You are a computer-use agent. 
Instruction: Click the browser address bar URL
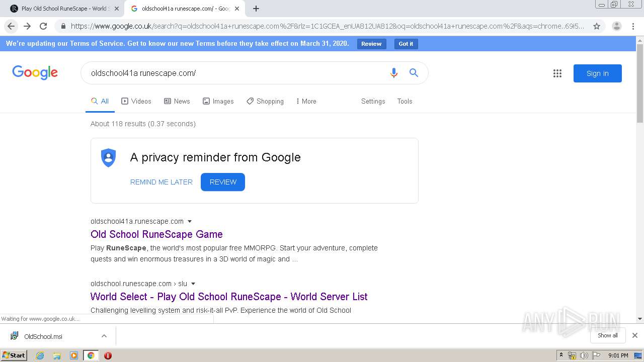(x=327, y=26)
